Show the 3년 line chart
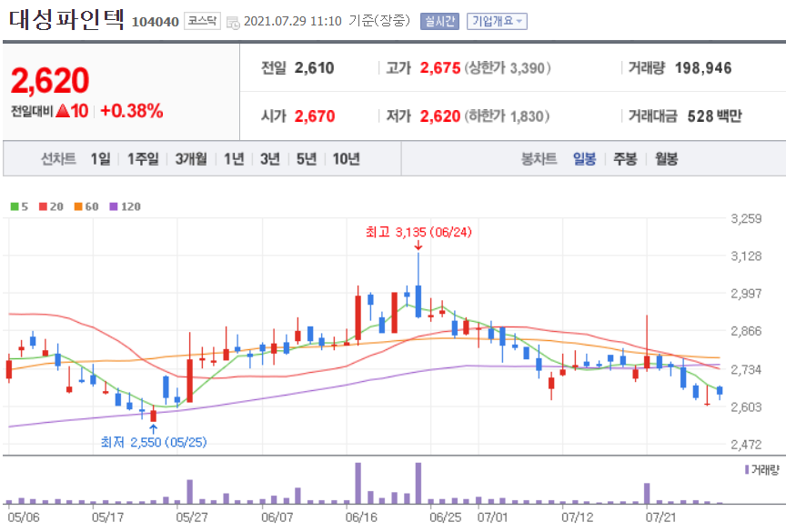The height and width of the screenshot is (532, 786). coord(269,159)
